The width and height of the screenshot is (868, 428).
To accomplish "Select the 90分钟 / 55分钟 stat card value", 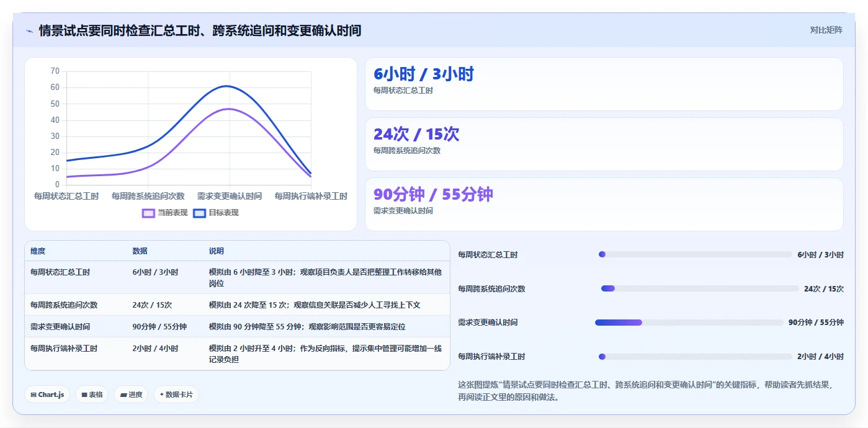I will (x=433, y=195).
